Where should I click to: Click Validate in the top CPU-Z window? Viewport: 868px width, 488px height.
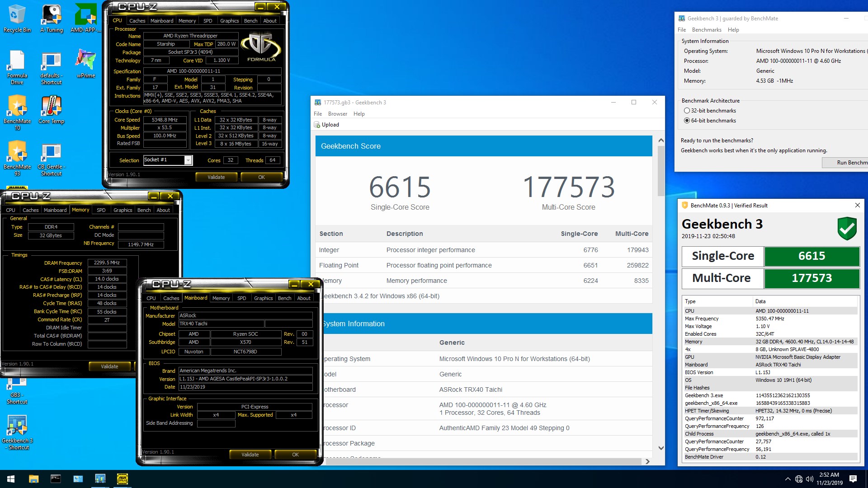(x=216, y=177)
